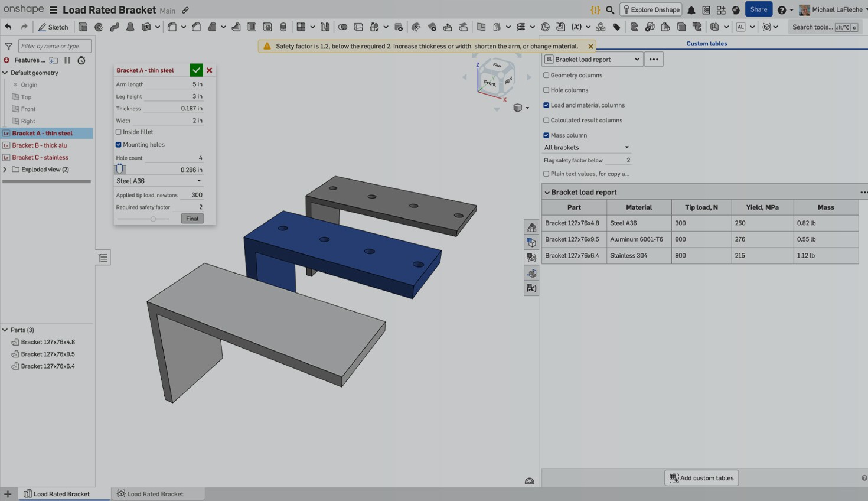Select the Chamfer tool
Screen dimensions: 868x501
197,27
